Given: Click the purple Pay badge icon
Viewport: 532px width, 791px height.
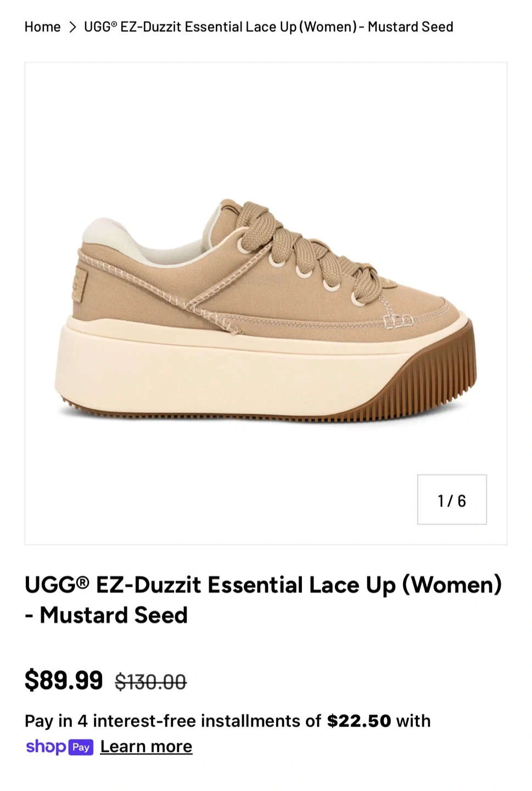Looking at the screenshot, I should pos(81,747).
